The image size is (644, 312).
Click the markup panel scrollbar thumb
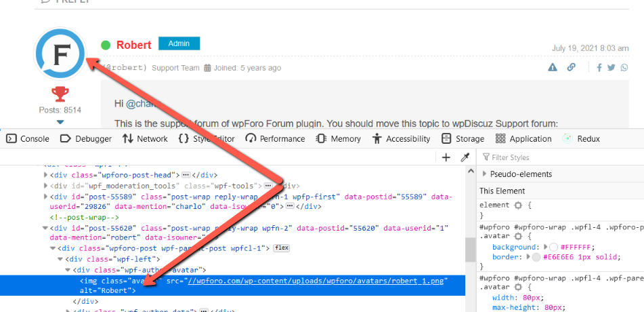pos(471,250)
